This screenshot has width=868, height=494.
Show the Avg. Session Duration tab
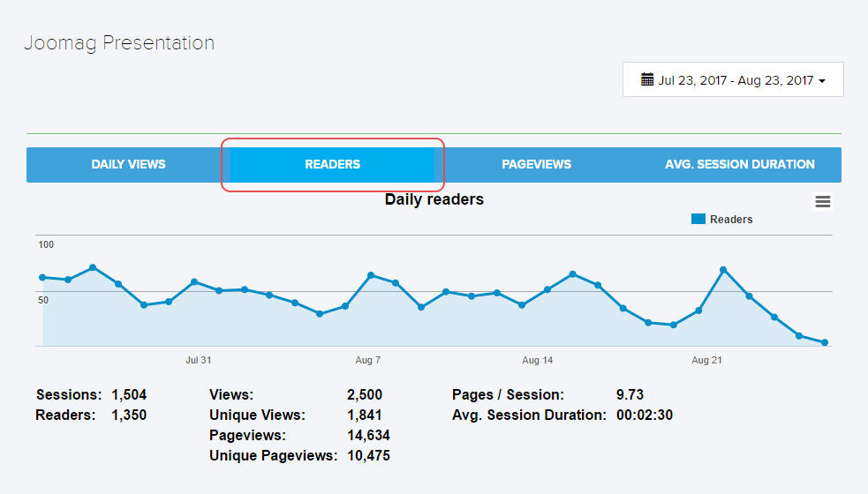[x=739, y=165]
